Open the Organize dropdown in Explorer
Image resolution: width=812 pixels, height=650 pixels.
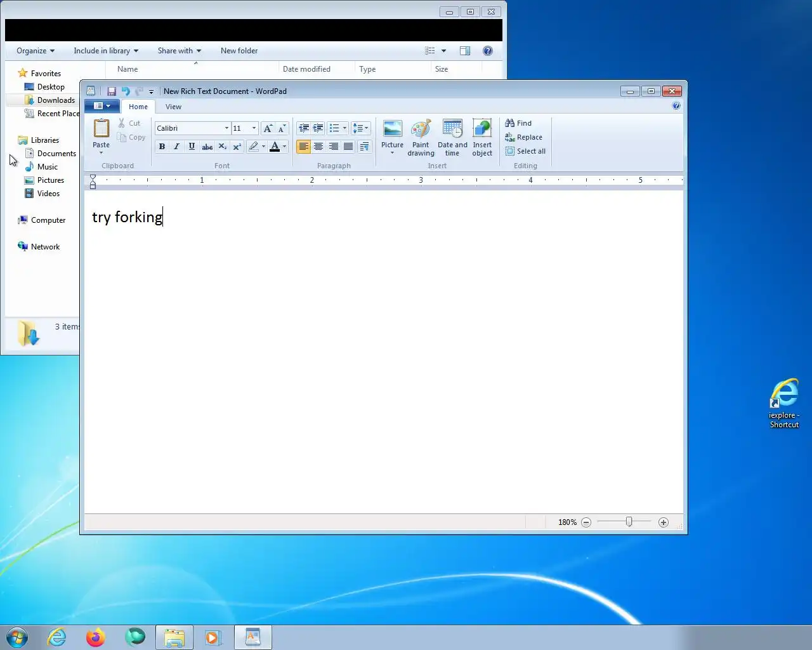36,51
